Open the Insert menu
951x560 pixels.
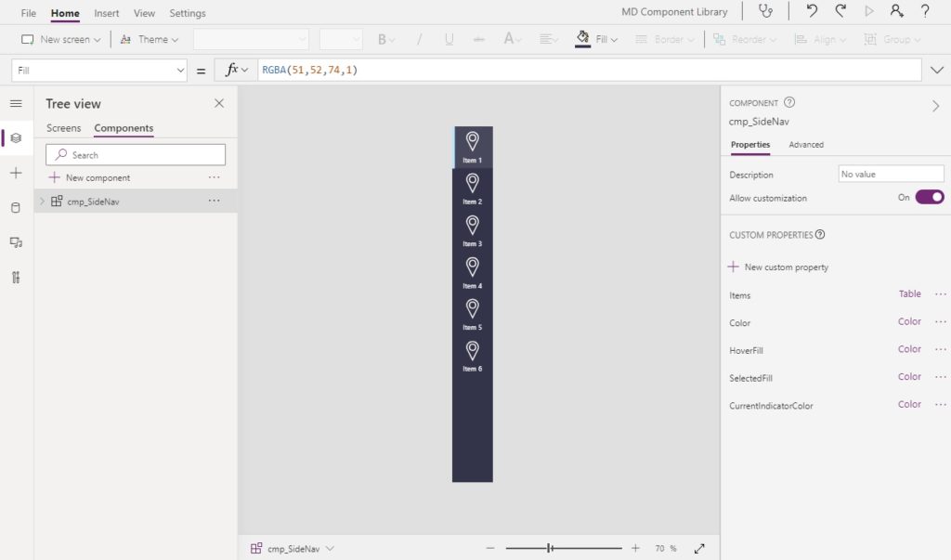[106, 13]
